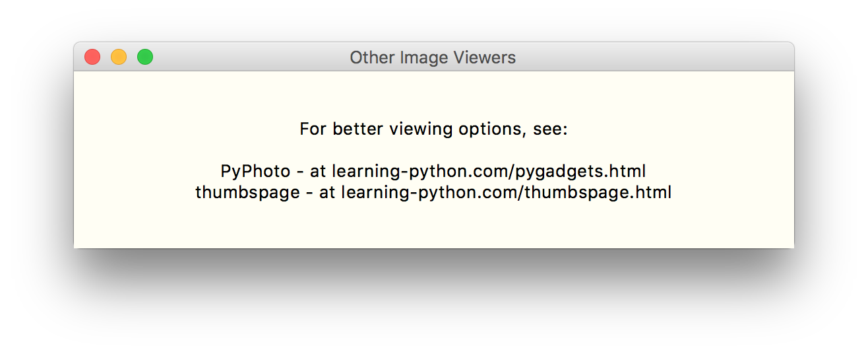This screenshot has width=868, height=354.
Task: Click the green zoom window button
Action: point(145,57)
